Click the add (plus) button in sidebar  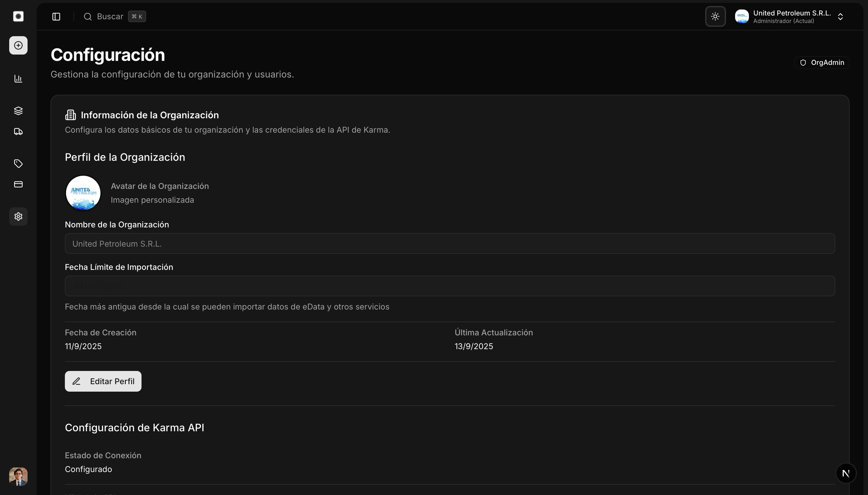[x=18, y=45]
